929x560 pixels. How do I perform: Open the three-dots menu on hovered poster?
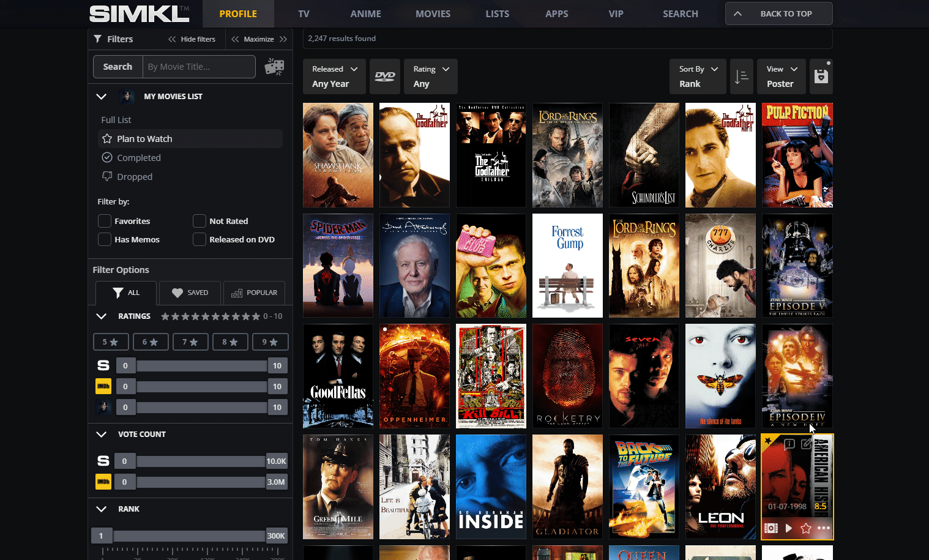(x=823, y=528)
